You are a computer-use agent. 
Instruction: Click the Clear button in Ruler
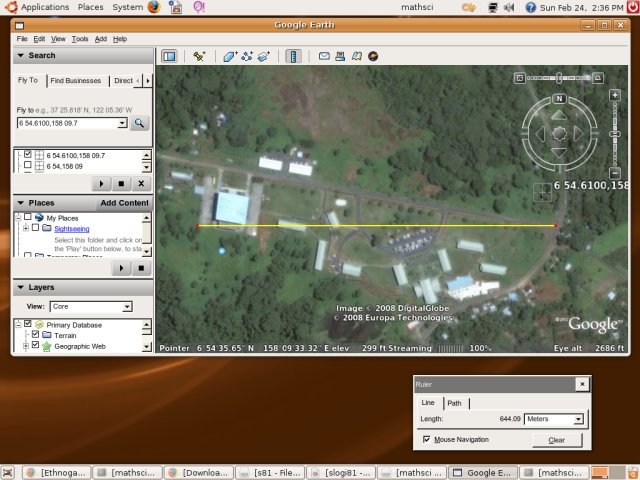(x=557, y=440)
